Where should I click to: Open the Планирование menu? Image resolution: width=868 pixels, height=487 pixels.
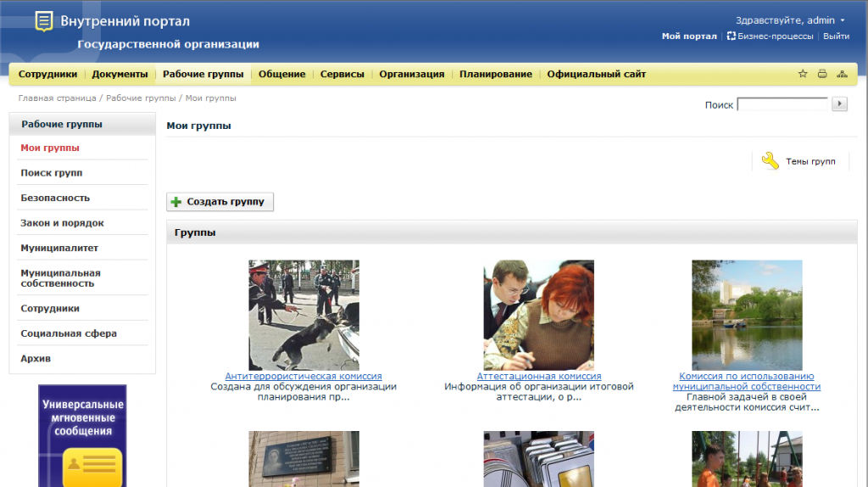(496, 74)
